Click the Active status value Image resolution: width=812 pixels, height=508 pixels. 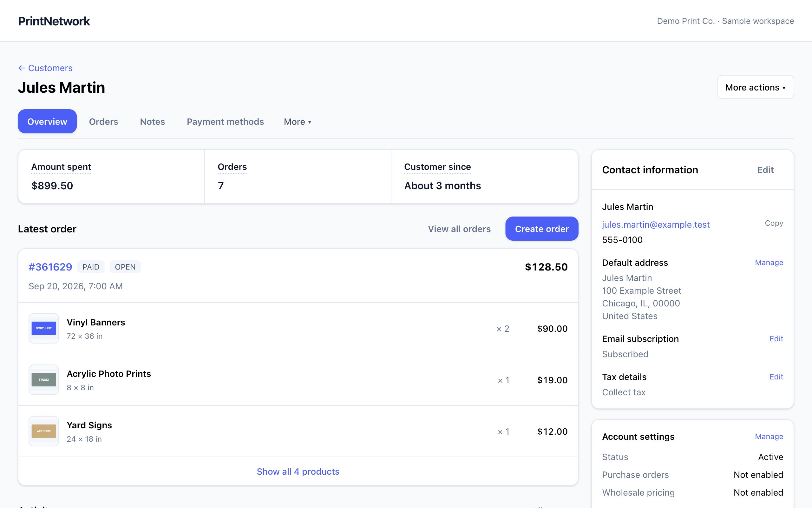click(770, 457)
